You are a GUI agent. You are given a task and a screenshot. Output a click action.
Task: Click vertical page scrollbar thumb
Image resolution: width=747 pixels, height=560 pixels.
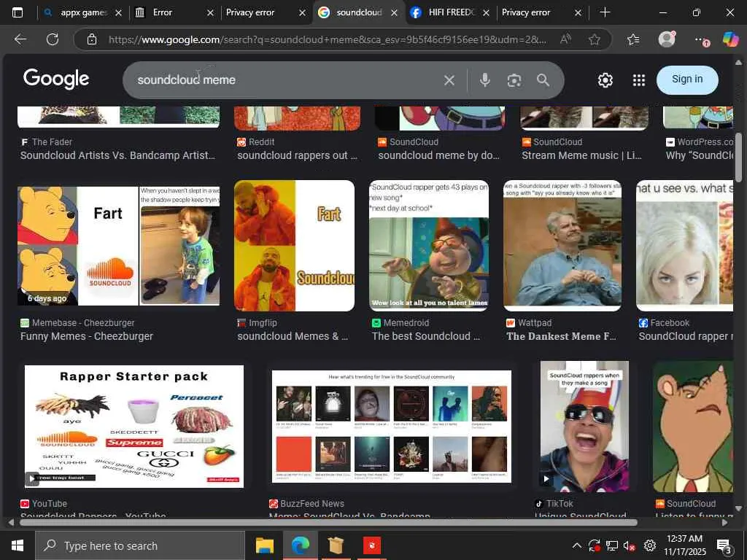[739, 157]
